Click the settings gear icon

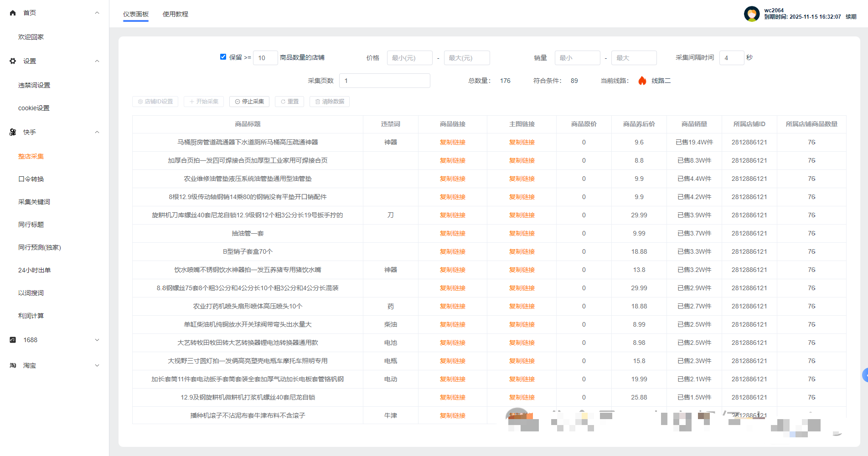pos(13,61)
